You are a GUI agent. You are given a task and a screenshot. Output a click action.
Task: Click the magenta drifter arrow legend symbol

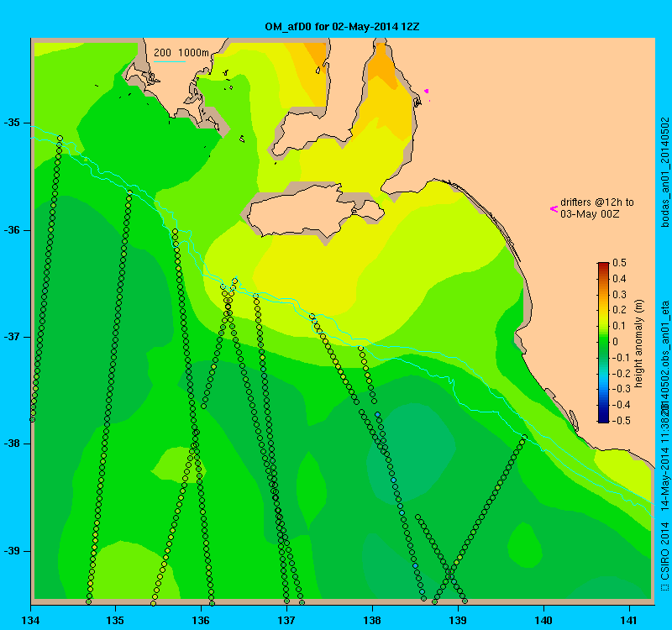pos(554,208)
